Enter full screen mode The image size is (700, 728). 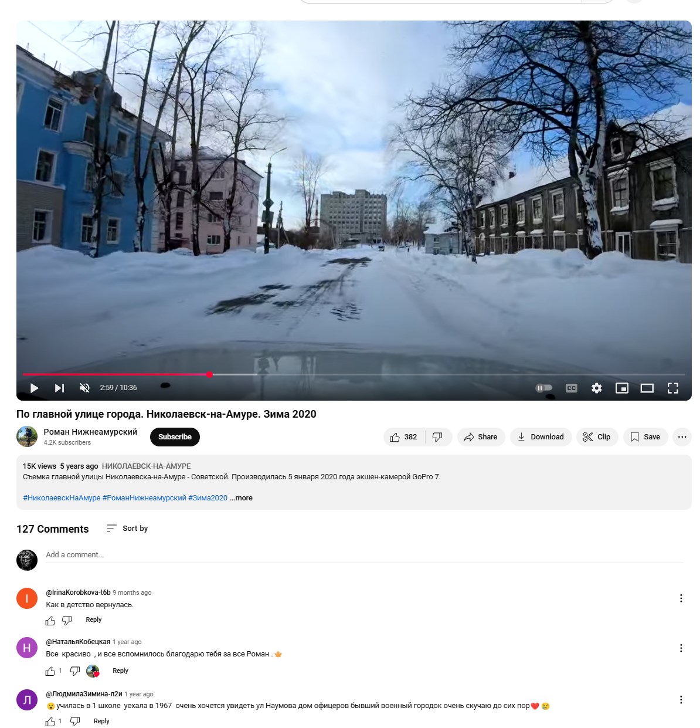click(673, 388)
